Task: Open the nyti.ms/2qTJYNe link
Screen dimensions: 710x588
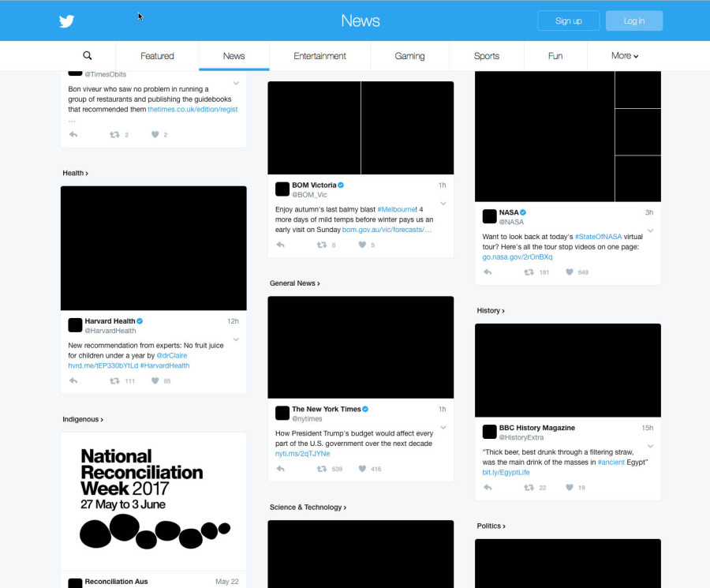Action: [x=302, y=454]
